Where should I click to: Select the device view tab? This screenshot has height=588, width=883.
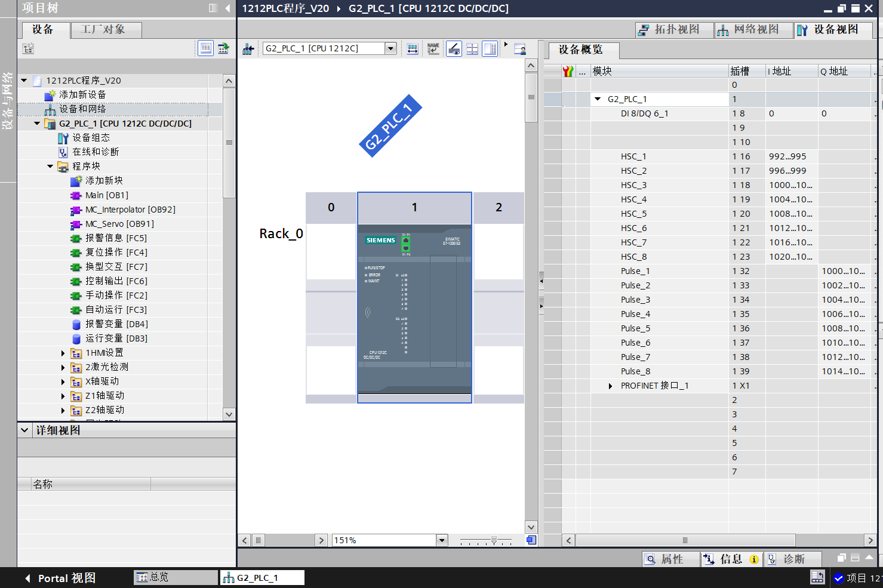pyautogui.click(x=834, y=30)
